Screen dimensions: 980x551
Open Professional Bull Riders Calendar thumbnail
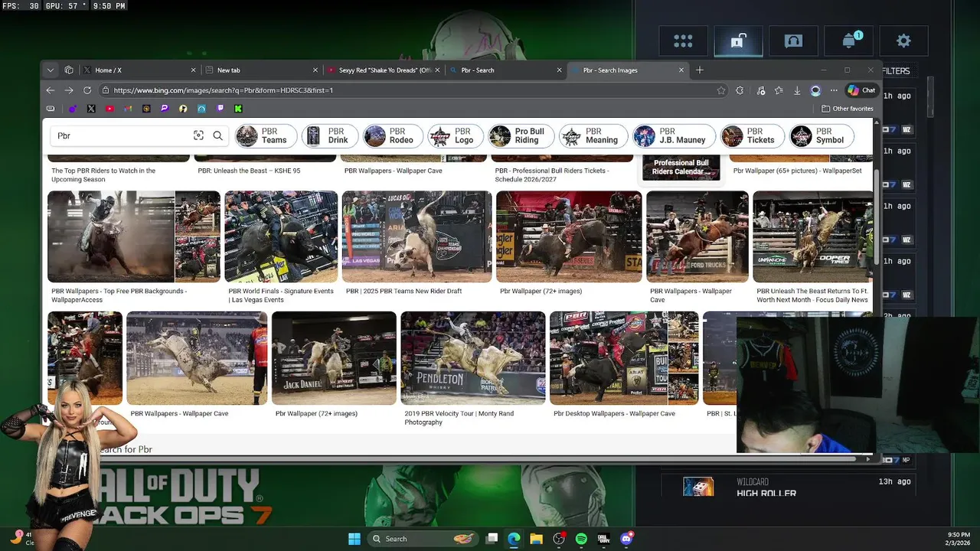pyautogui.click(x=681, y=167)
